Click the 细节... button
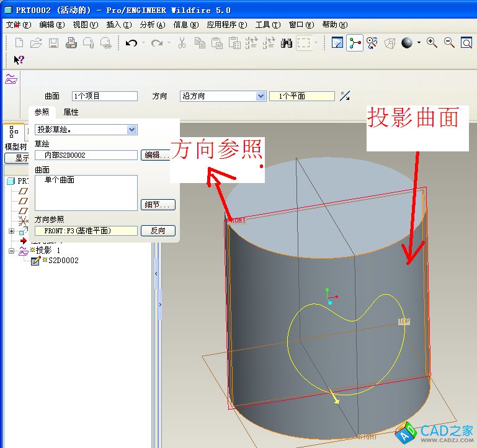 click(158, 205)
